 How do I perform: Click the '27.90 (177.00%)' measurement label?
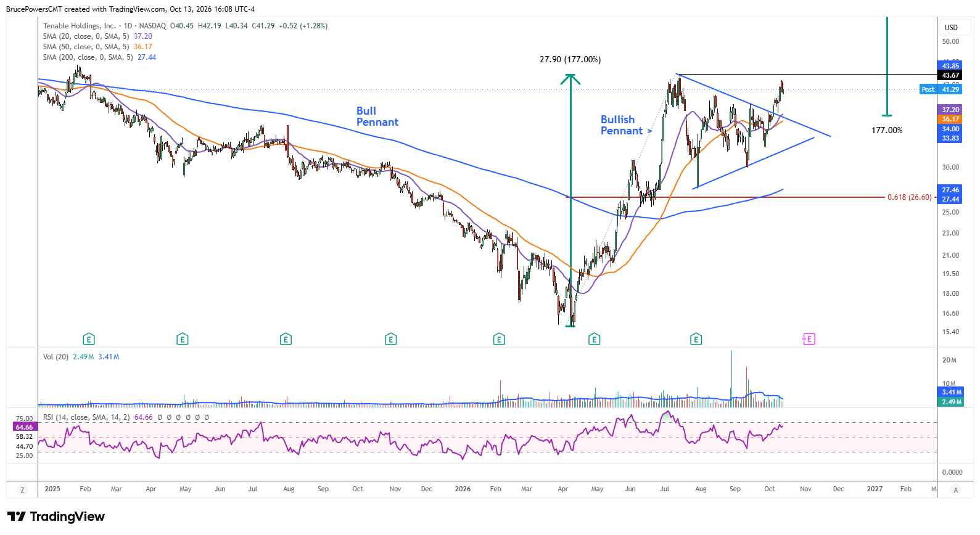click(x=570, y=60)
